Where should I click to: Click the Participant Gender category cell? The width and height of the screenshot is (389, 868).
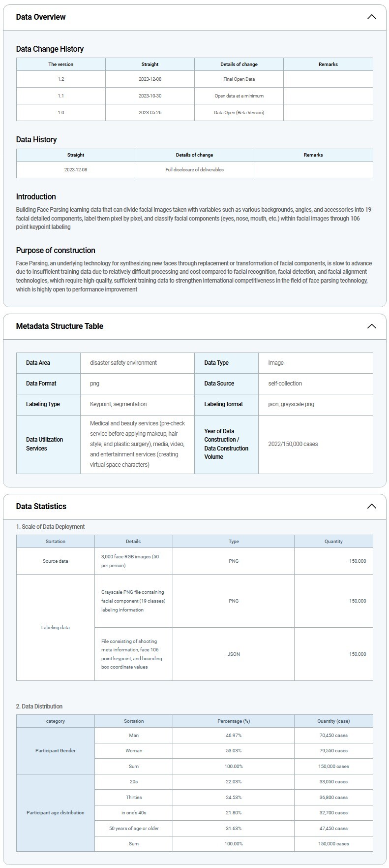point(56,751)
